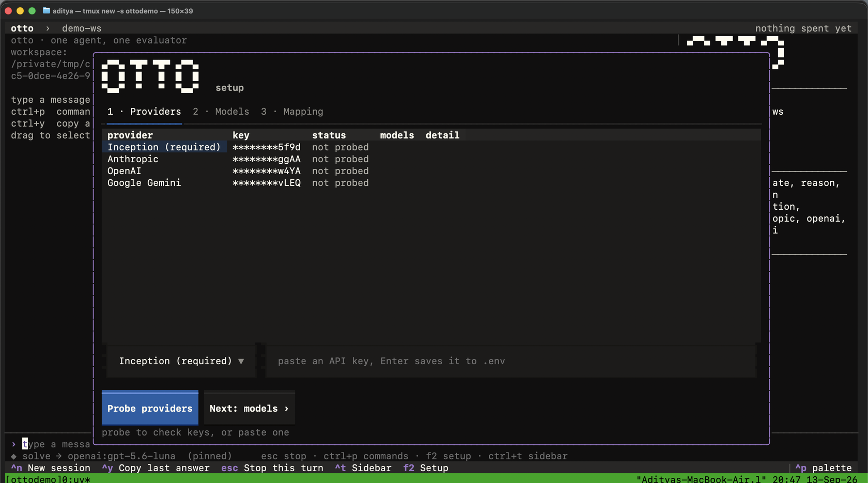Image resolution: width=868 pixels, height=483 pixels.
Task: Click Stop this turn in footer
Action: tap(272, 468)
